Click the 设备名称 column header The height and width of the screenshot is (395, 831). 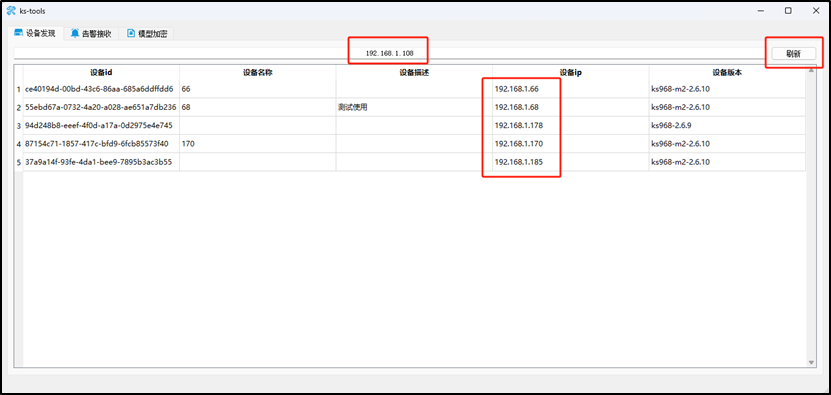tap(258, 73)
